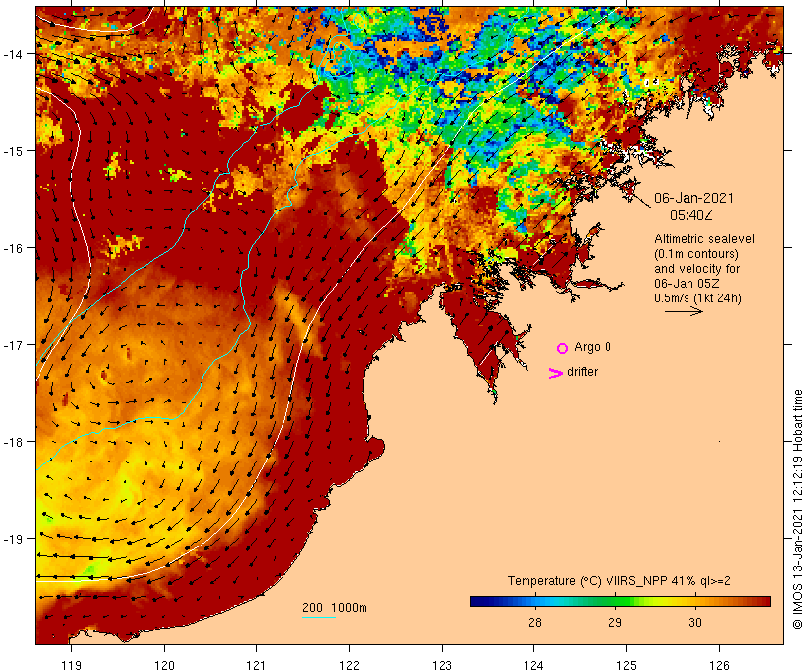This screenshot has width=810, height=672.
Task: Click the Temperature VIIRS_NPP colorbar title
Action: point(619,580)
